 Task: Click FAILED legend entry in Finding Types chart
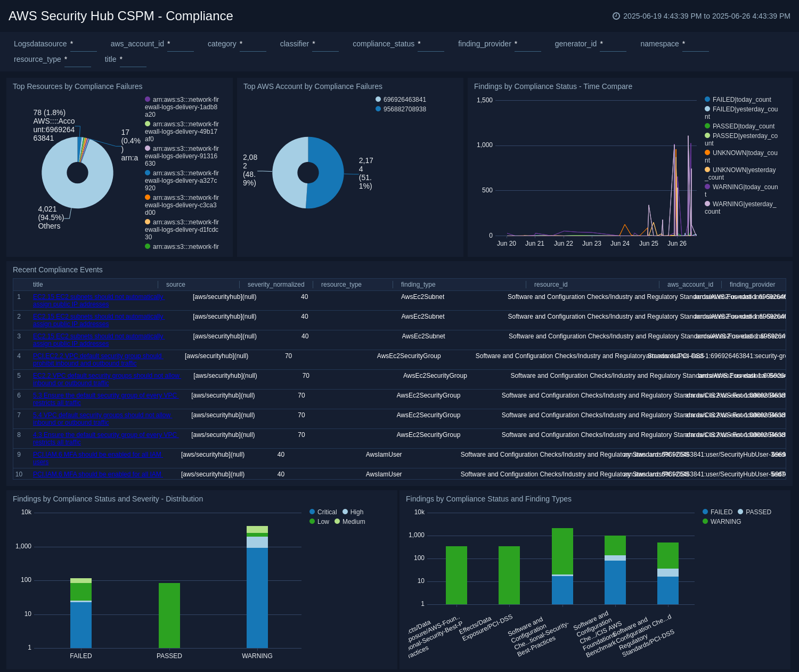point(718,512)
